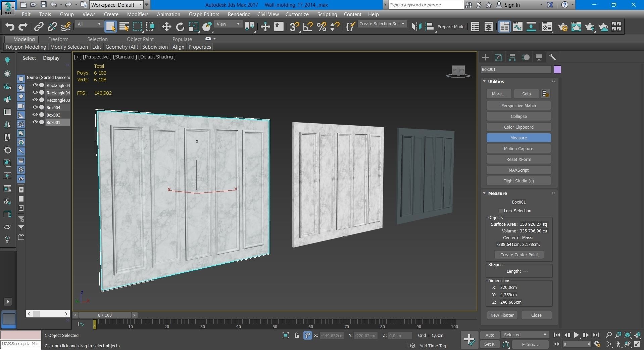Select the Rotate tool

pyautogui.click(x=180, y=27)
